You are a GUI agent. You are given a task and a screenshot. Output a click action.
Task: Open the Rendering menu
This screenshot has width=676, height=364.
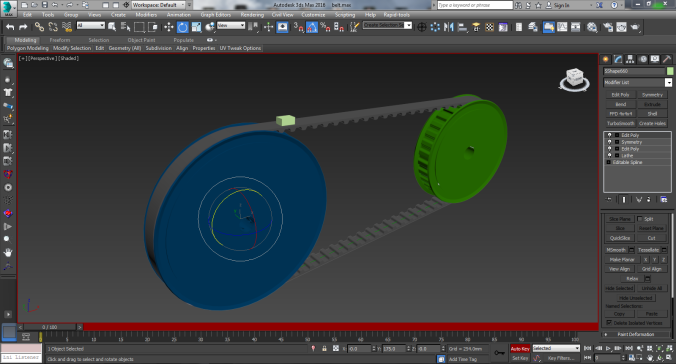(252, 15)
